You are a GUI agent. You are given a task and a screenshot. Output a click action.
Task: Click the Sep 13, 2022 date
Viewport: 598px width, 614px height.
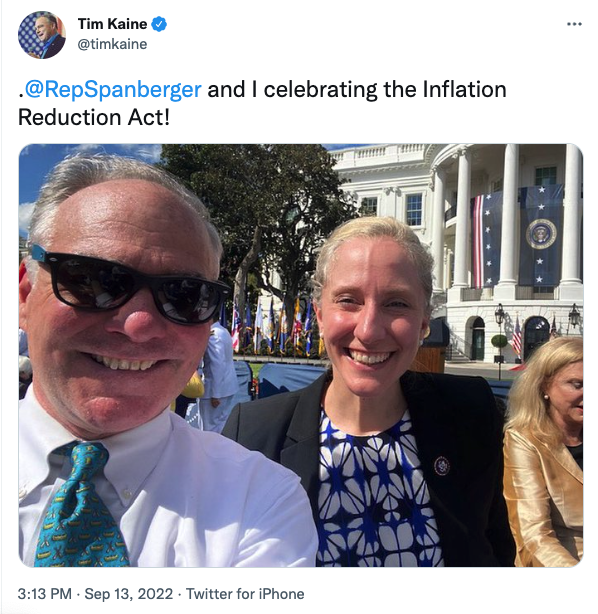pos(128,594)
